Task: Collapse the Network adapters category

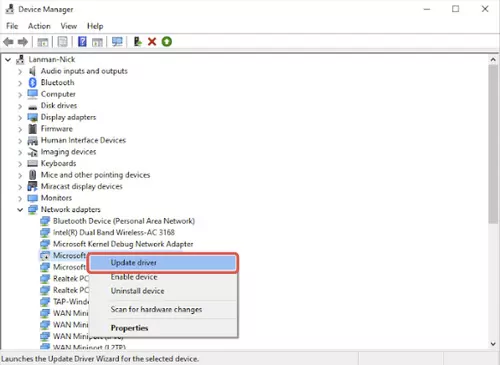Action: 20,210
